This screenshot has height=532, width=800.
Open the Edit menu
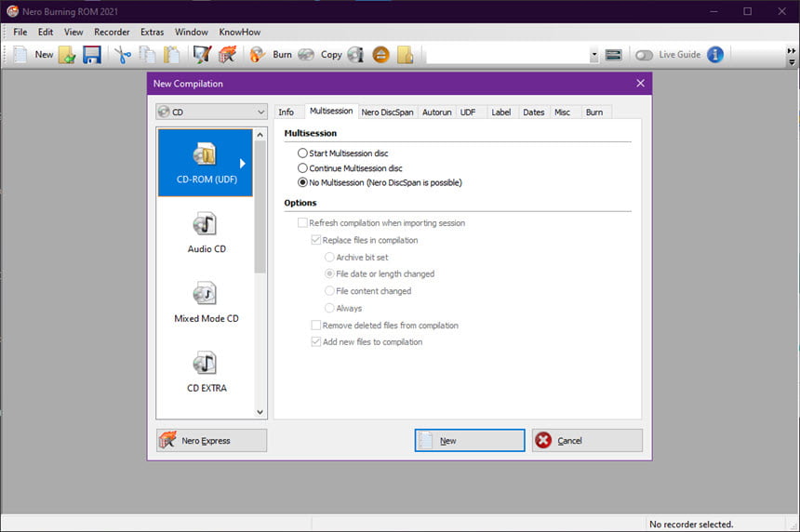(x=46, y=32)
